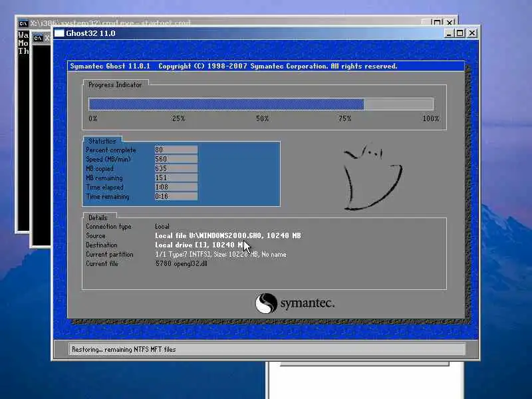
Task: Click the MB copied value 635
Action: (x=176, y=169)
